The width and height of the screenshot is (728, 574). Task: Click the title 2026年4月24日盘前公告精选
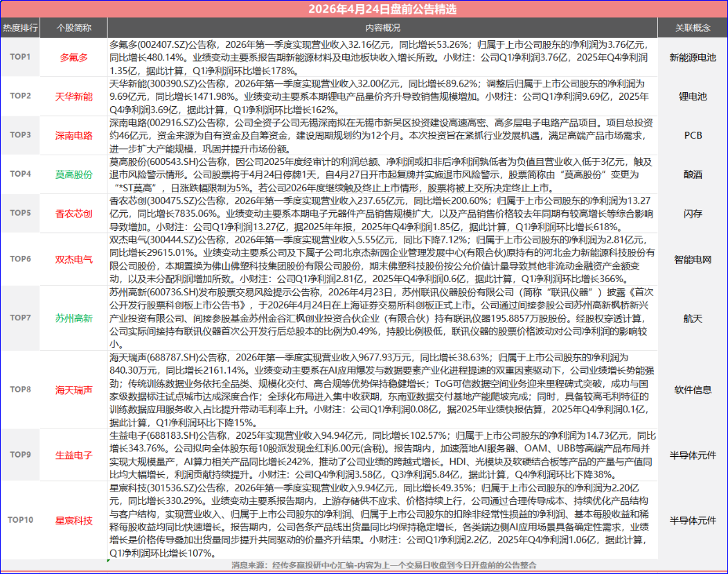[382, 9]
